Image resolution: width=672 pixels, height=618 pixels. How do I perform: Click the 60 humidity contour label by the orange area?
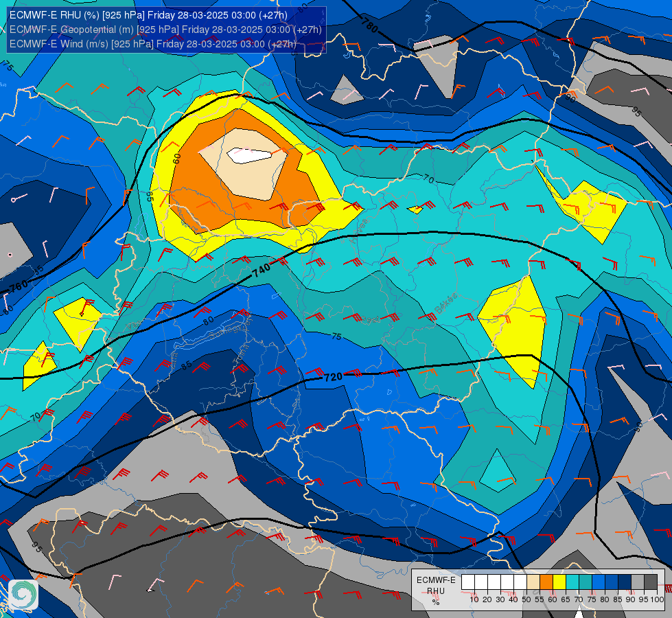point(176,159)
